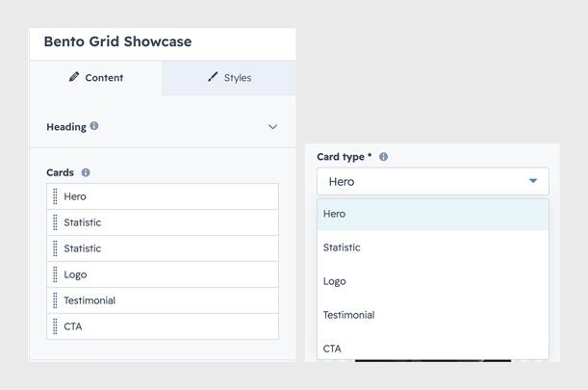Click the info icon next to Heading
Viewport: 588px width, 390px height.
click(x=94, y=126)
